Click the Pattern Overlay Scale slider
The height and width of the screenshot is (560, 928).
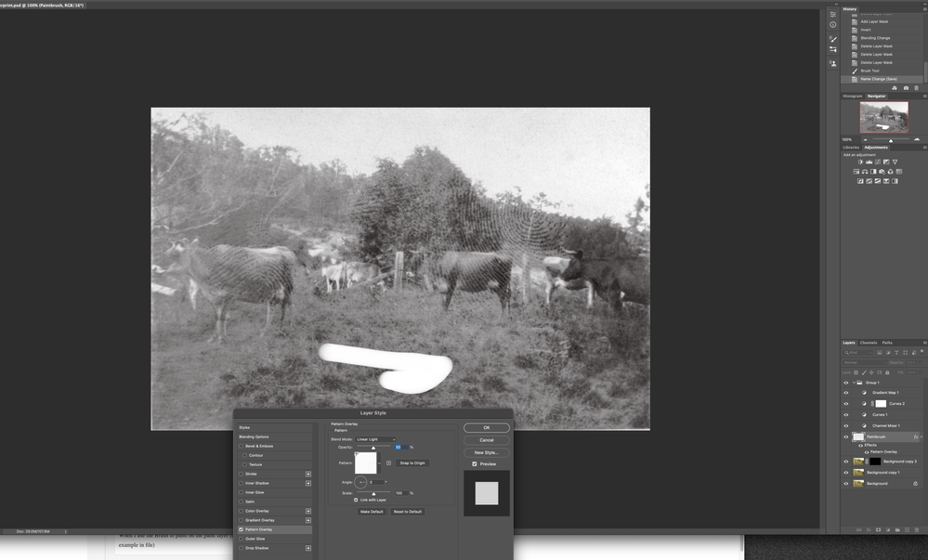pyautogui.click(x=373, y=492)
